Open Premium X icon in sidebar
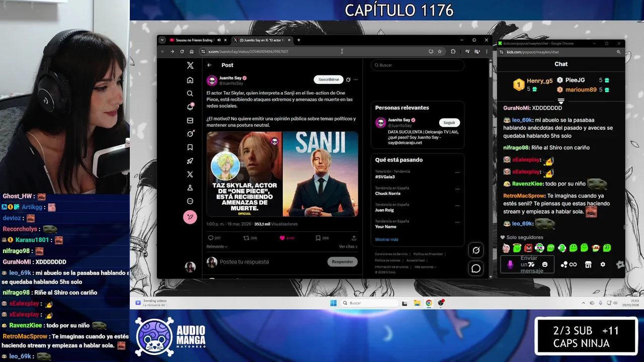Viewport: 644px width, 362px height. coord(190,174)
